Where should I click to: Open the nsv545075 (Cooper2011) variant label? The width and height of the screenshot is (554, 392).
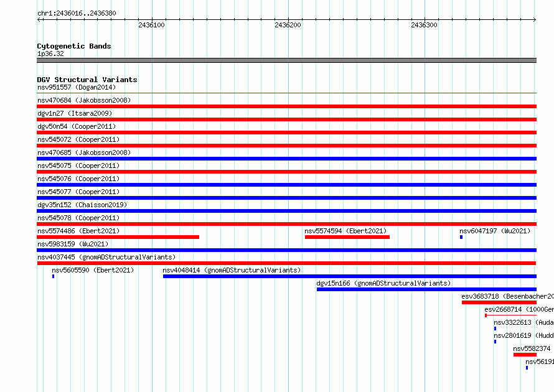coord(78,166)
